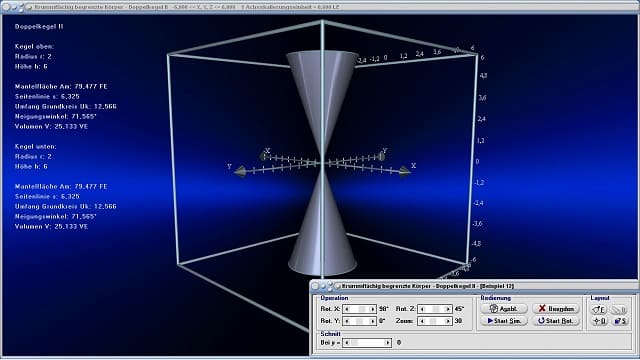This screenshot has height=360, width=640.
Task: Decrease Rot. Z with its left arrow
Action: (422, 309)
